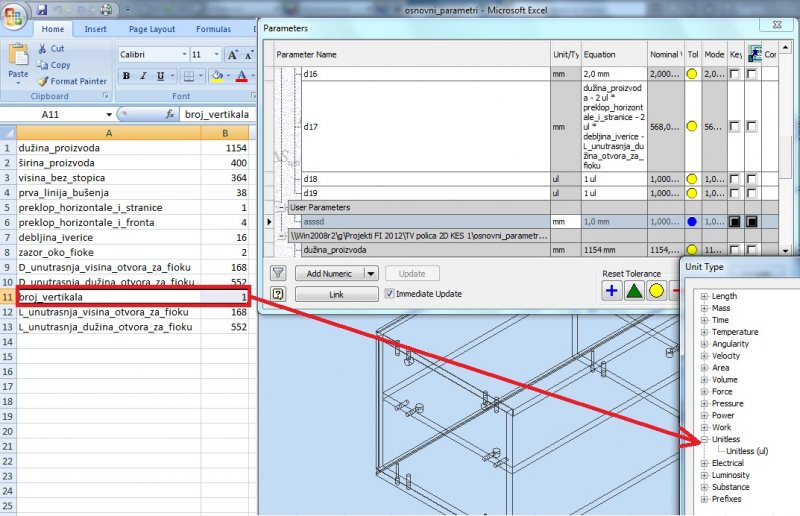Screen dimensions: 800x516
Task: Toggle Bold formatting
Action: [x=126, y=76]
